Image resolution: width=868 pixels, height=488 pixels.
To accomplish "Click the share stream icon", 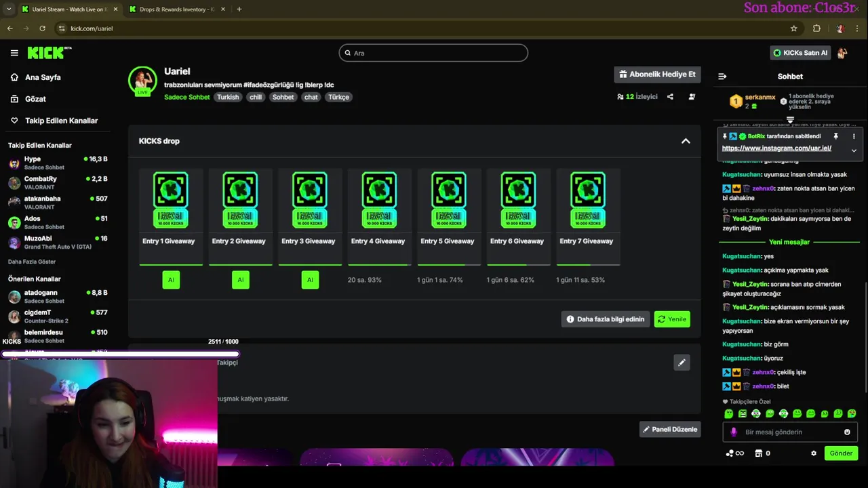I will click(670, 97).
